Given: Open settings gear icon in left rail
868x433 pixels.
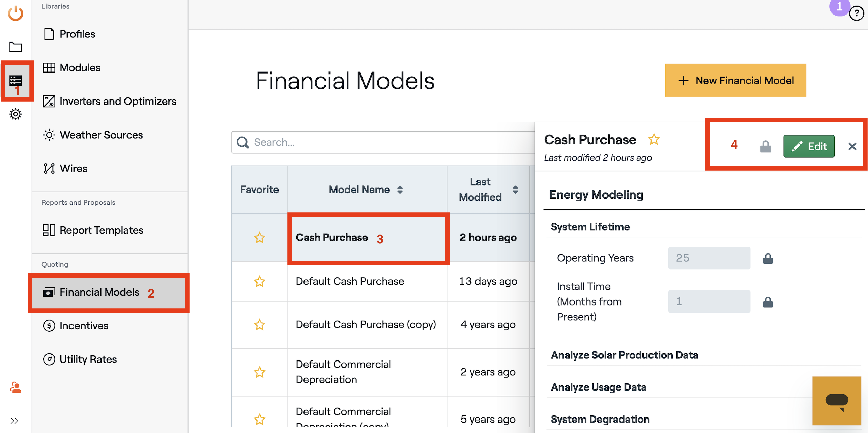Looking at the screenshot, I should 16,114.
